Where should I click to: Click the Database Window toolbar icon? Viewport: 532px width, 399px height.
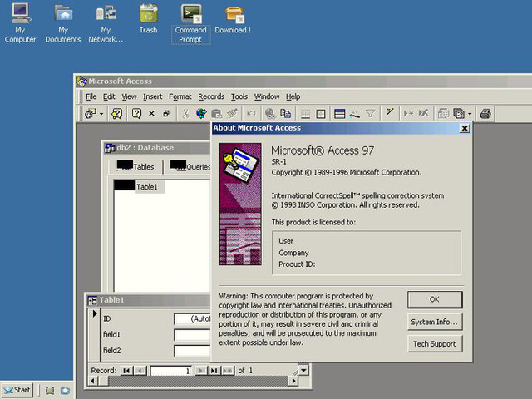point(443,114)
